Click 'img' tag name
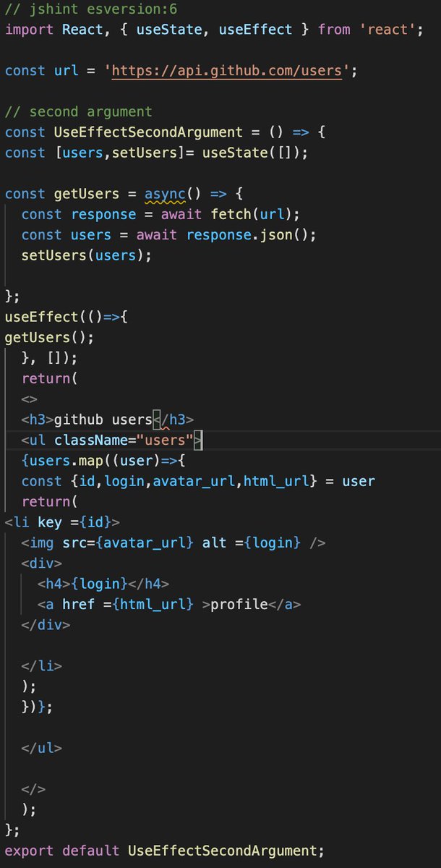Viewport: 441px width, 868px height. point(42,542)
